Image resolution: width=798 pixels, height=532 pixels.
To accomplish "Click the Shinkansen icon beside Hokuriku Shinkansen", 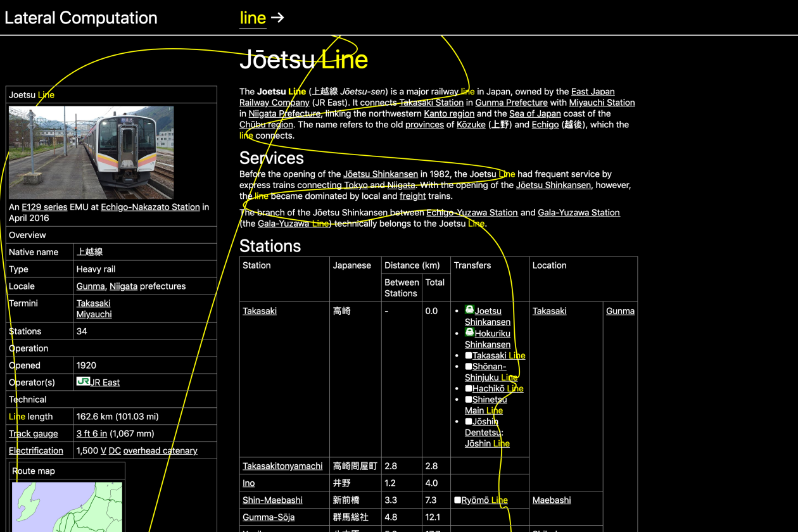I will [x=469, y=332].
